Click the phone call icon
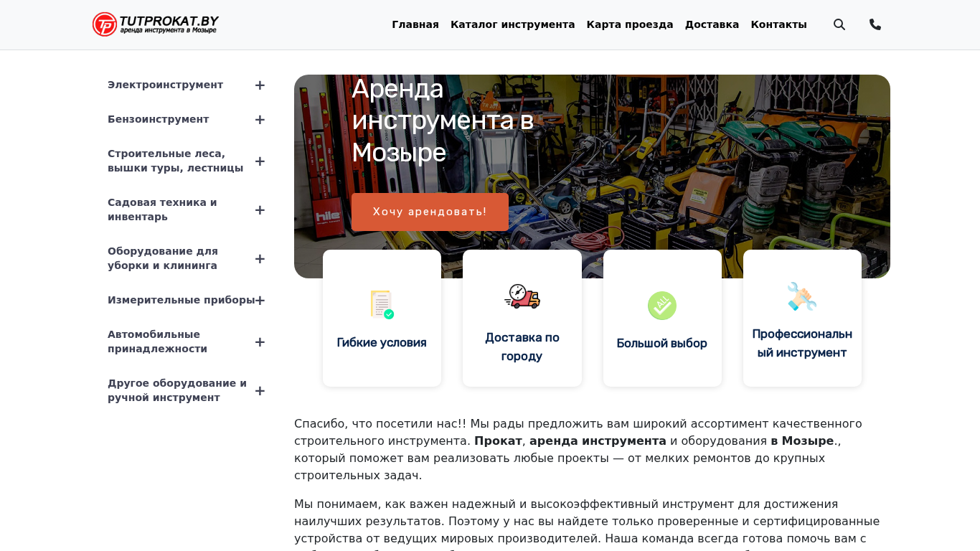 [x=875, y=24]
